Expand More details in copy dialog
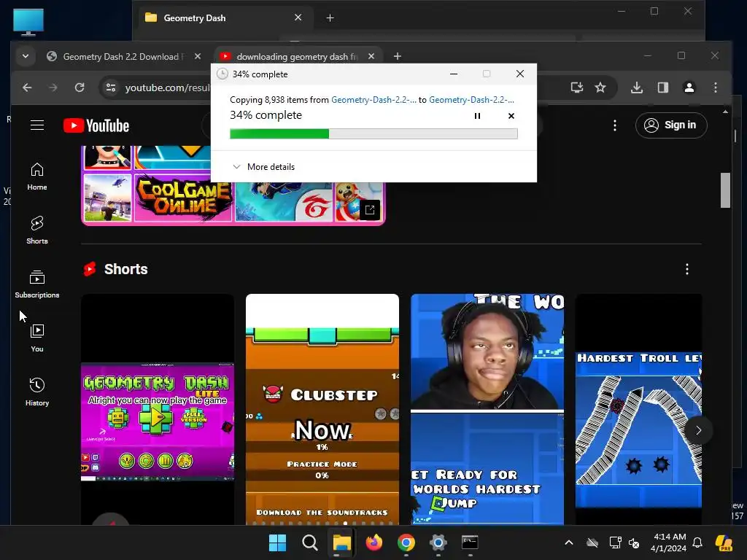This screenshot has height=560, width=747. [x=263, y=167]
